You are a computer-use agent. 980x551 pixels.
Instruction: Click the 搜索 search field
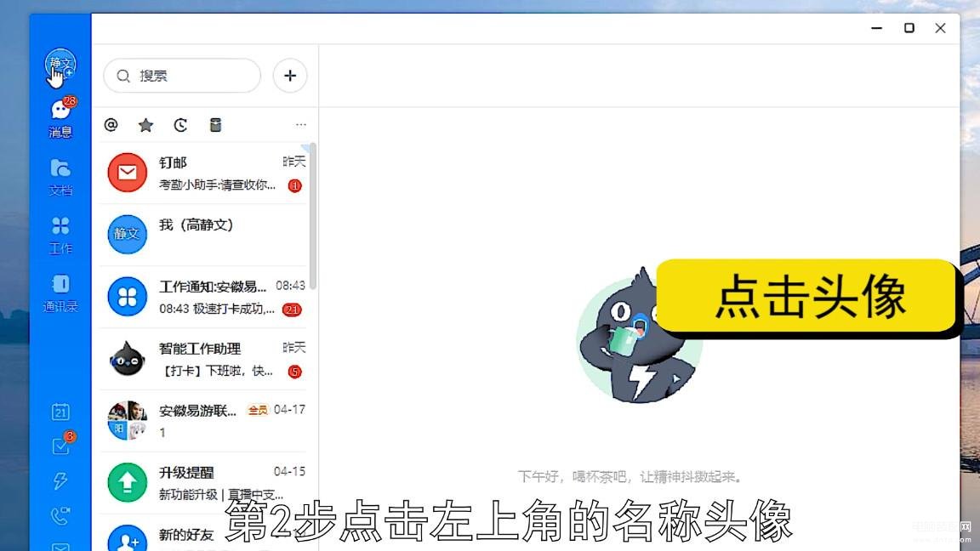pyautogui.click(x=182, y=76)
